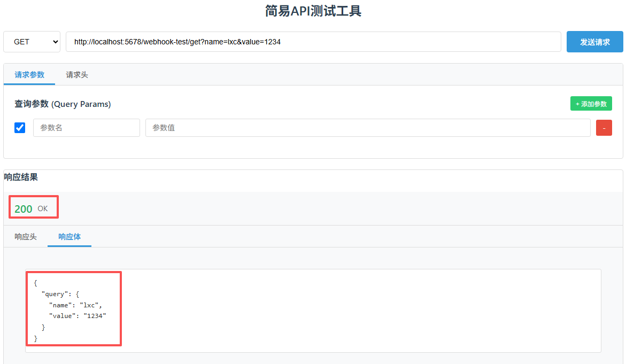Open the GET method dropdown

click(32, 42)
